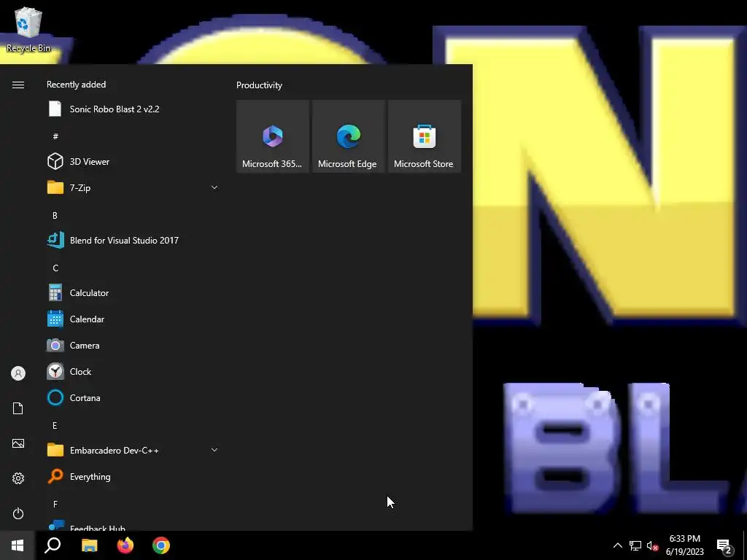Launch Google Chrome from the taskbar
Screen dimensions: 747x560
[161, 545]
